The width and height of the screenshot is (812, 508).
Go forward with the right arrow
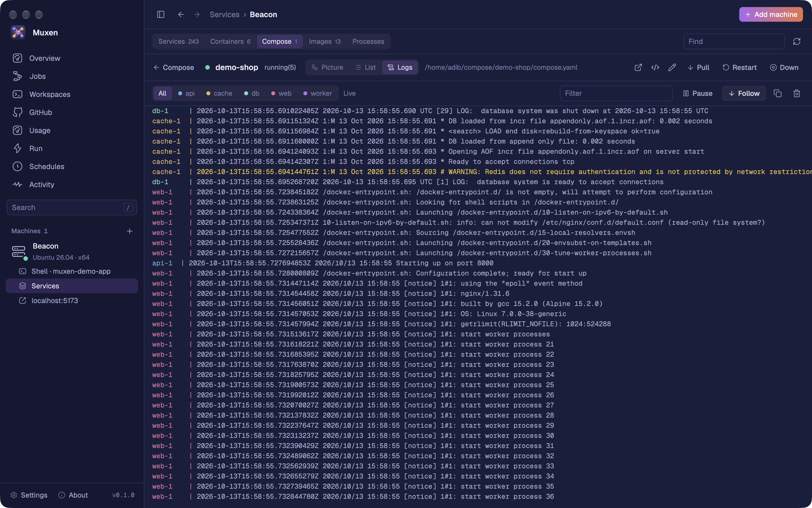197,14
